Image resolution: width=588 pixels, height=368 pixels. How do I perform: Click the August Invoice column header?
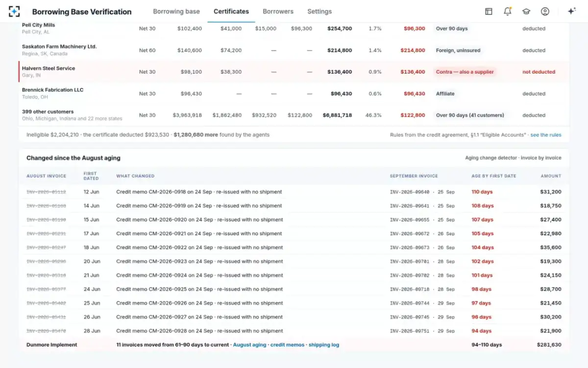[46, 176]
